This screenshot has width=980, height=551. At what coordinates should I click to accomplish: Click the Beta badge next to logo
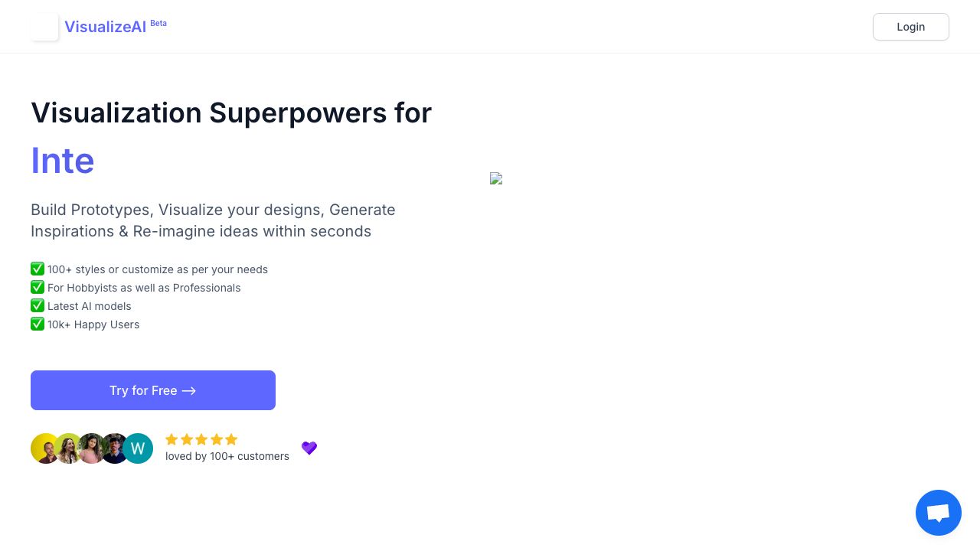[158, 23]
